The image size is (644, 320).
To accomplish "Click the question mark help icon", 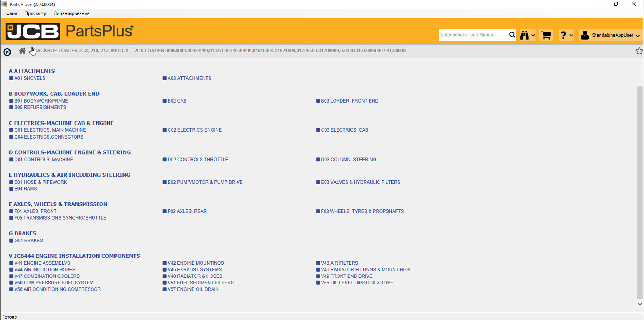I will click(x=566, y=35).
